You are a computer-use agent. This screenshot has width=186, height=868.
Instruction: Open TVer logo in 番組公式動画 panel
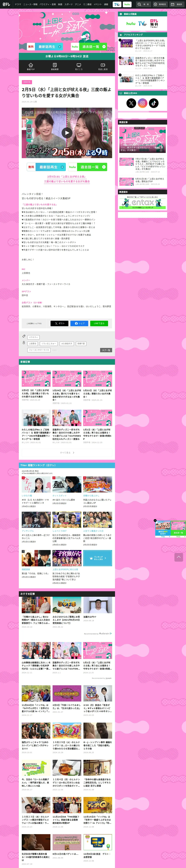click(x=142, y=24)
